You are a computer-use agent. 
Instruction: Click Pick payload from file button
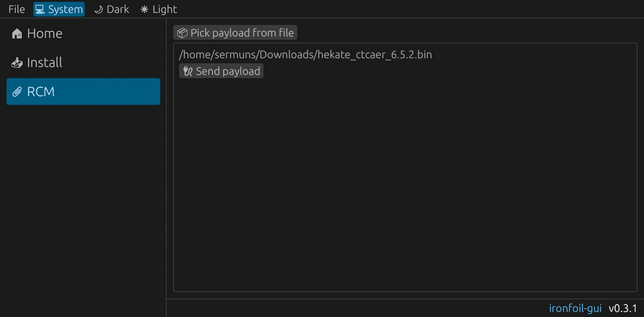click(x=235, y=33)
